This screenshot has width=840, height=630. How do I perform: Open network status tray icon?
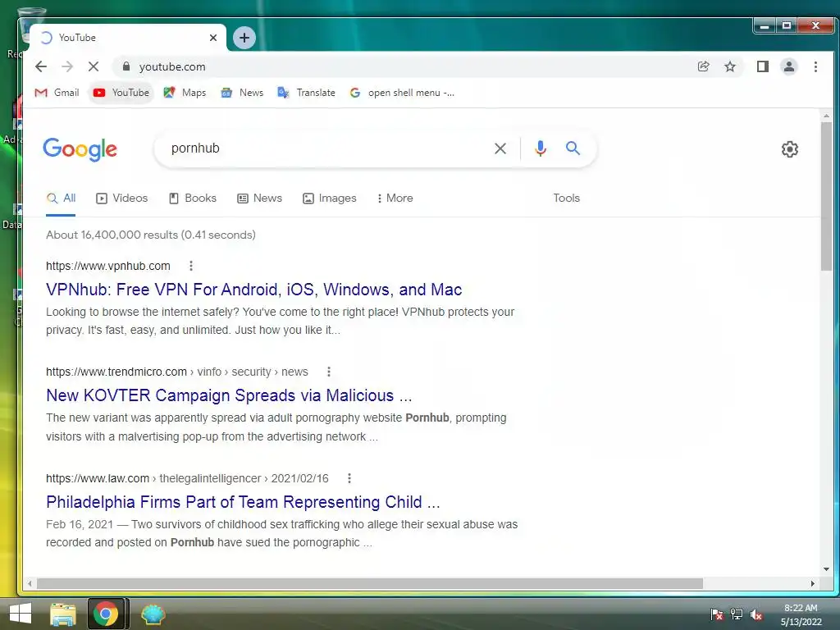coord(737,614)
